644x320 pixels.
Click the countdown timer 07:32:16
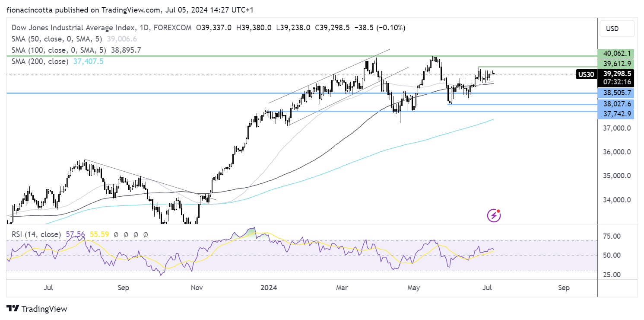click(x=616, y=82)
